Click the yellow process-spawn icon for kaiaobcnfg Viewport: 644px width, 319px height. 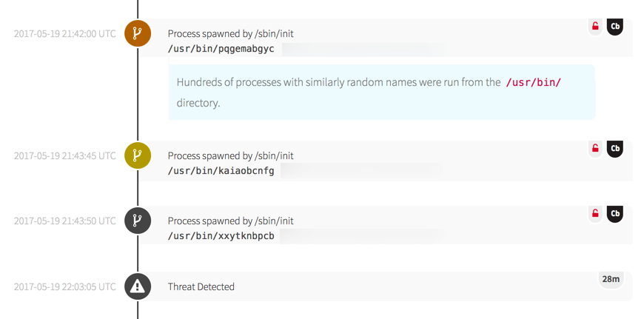click(x=138, y=155)
